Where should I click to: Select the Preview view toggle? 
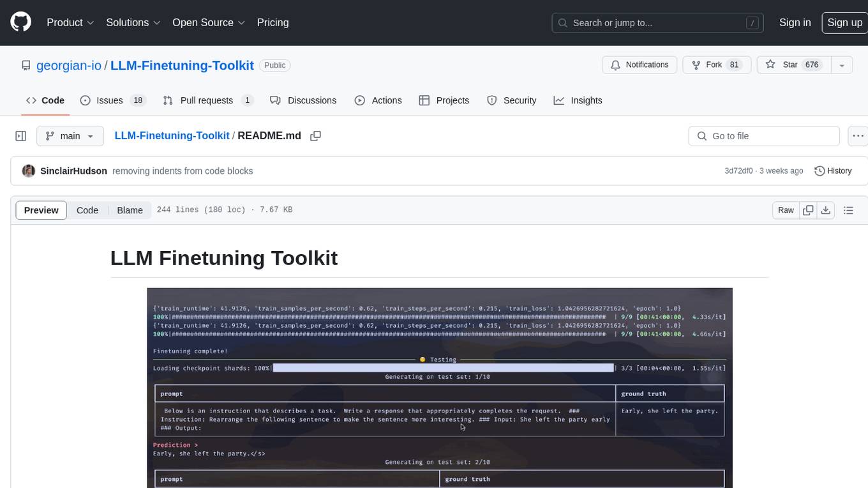point(41,210)
